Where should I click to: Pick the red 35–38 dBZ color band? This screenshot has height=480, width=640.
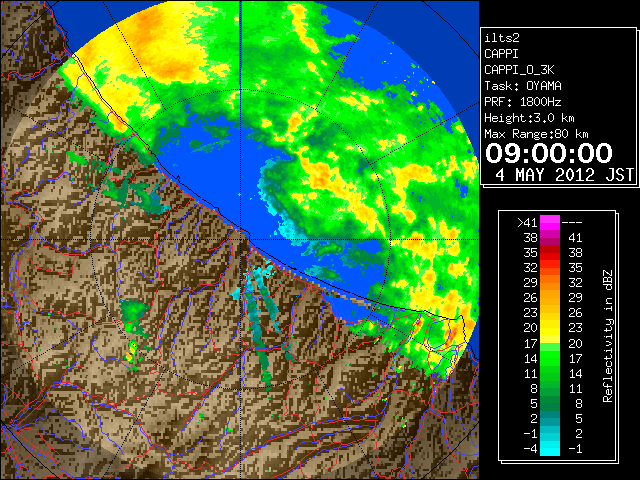click(550, 253)
